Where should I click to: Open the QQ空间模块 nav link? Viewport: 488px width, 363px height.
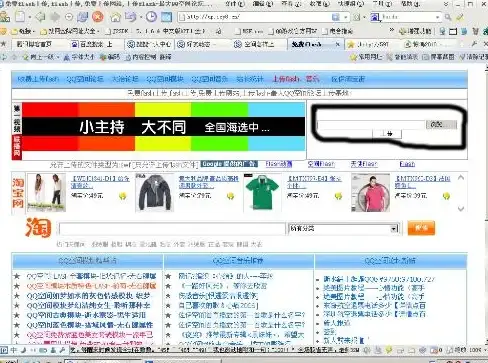click(x=165, y=79)
